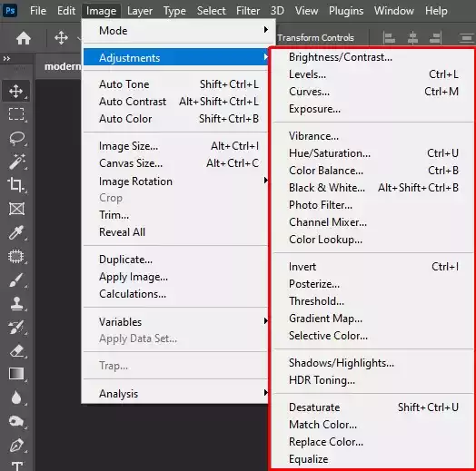Open the Plugins menu

click(346, 11)
